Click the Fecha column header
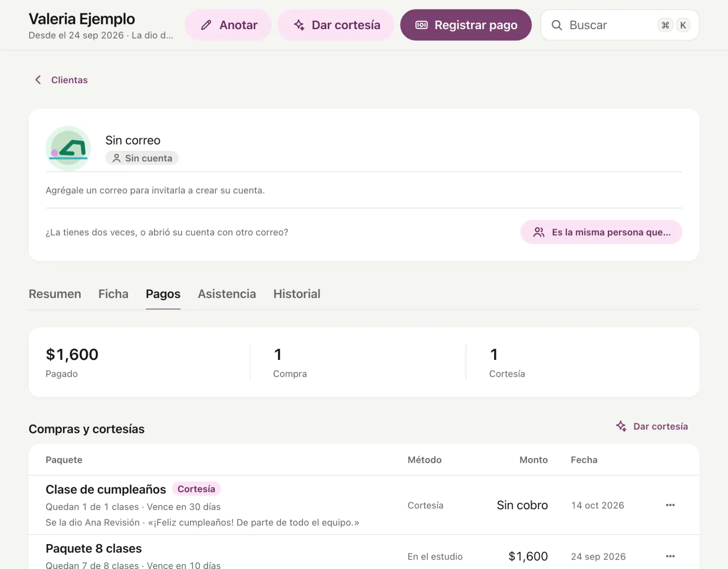 (x=584, y=460)
